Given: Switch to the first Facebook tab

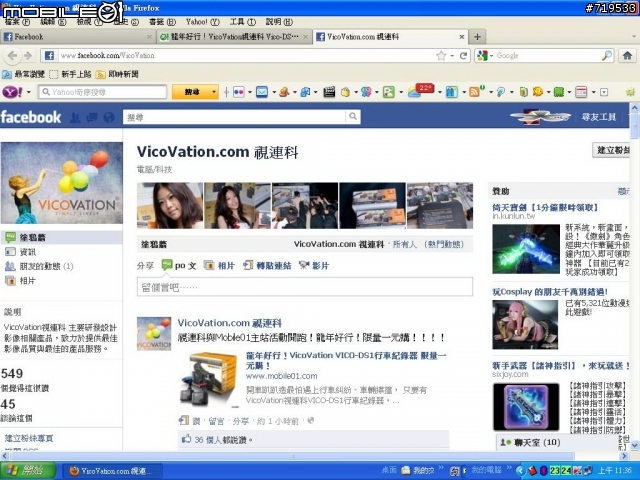Looking at the screenshot, I should point(78,37).
